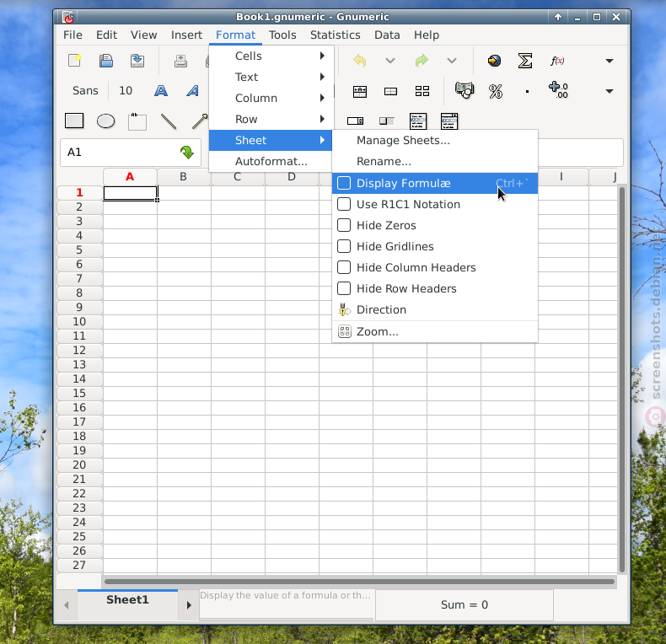
Task: Select the text label drawing tool
Action: (x=137, y=121)
